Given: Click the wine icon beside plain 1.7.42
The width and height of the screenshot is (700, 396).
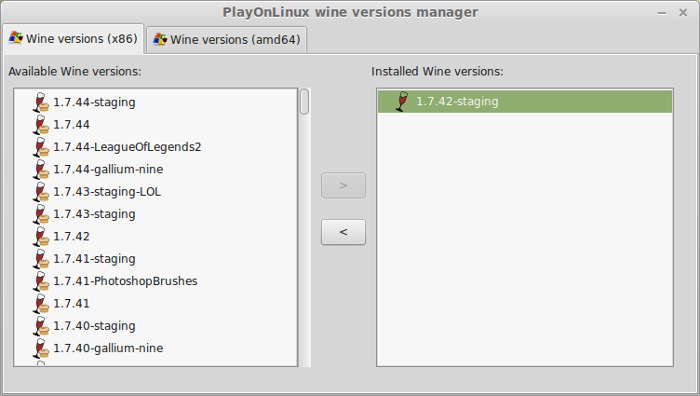Looking at the screenshot, I should point(41,236).
